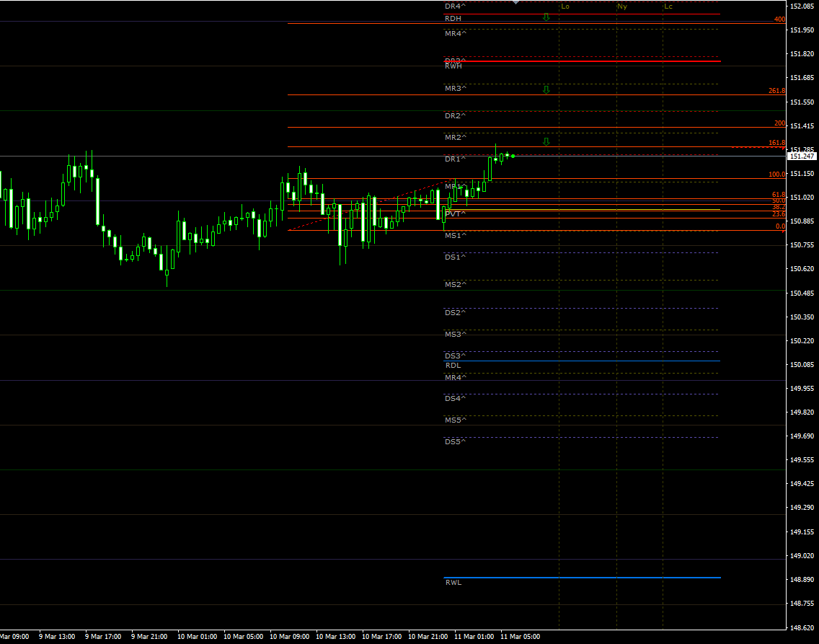Click the Lc session label

tap(669, 6)
